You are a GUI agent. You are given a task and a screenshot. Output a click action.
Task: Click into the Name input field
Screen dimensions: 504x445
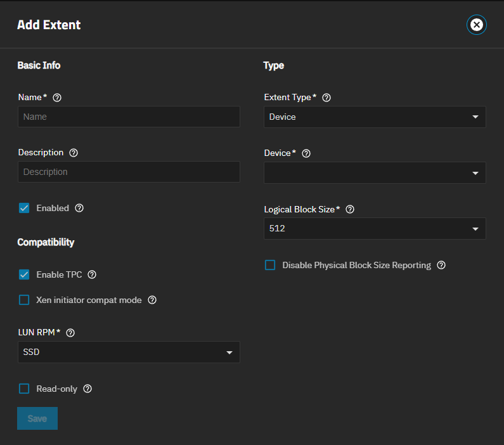pos(129,117)
